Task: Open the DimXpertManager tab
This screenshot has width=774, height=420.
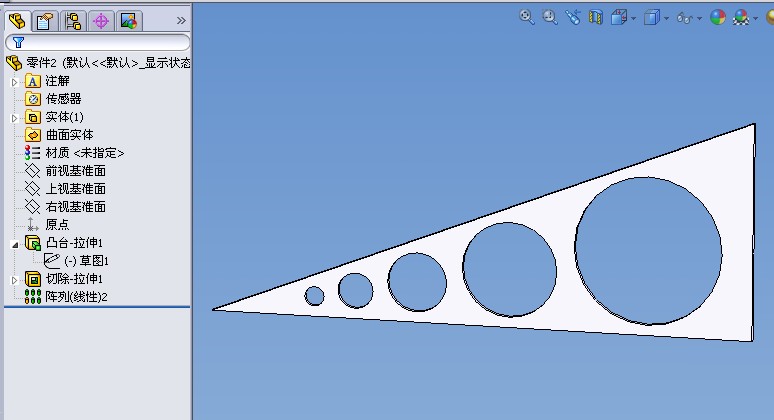Action: pyautogui.click(x=101, y=21)
